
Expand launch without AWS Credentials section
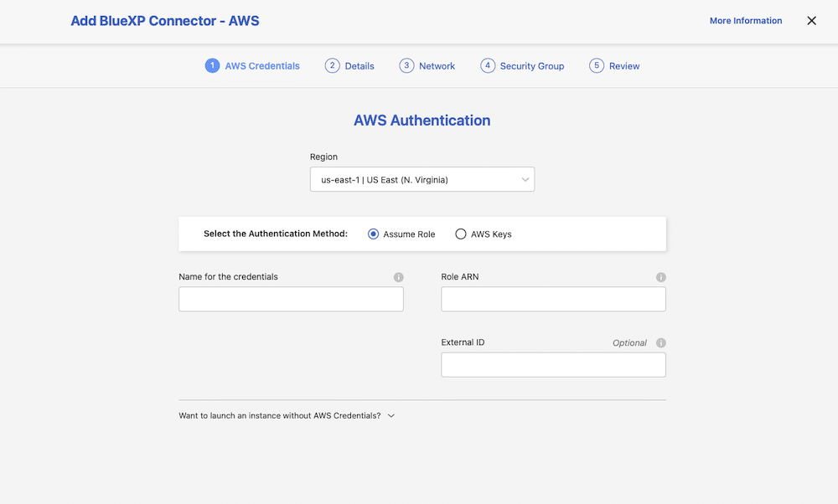(287, 415)
